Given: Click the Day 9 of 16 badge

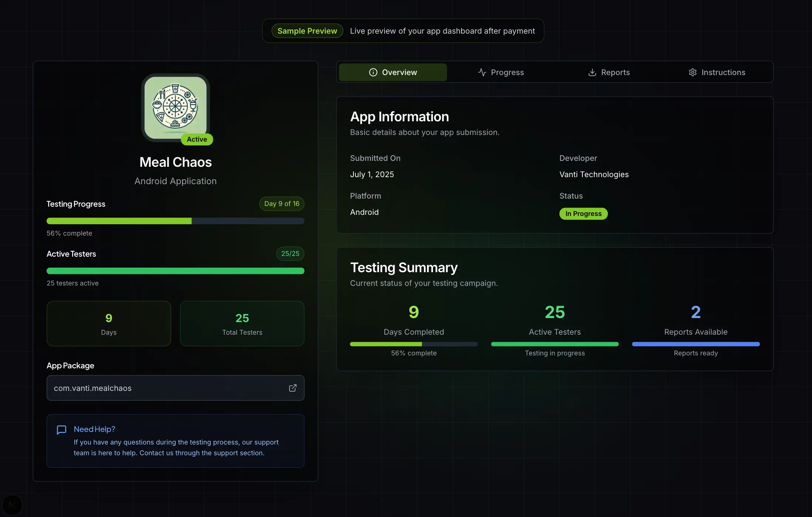Looking at the screenshot, I should 282,204.
